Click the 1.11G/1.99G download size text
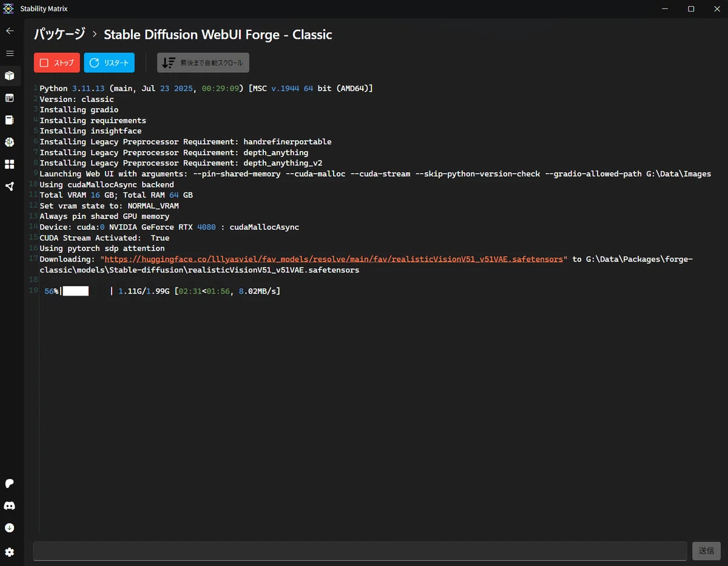728x566 pixels. pos(144,291)
